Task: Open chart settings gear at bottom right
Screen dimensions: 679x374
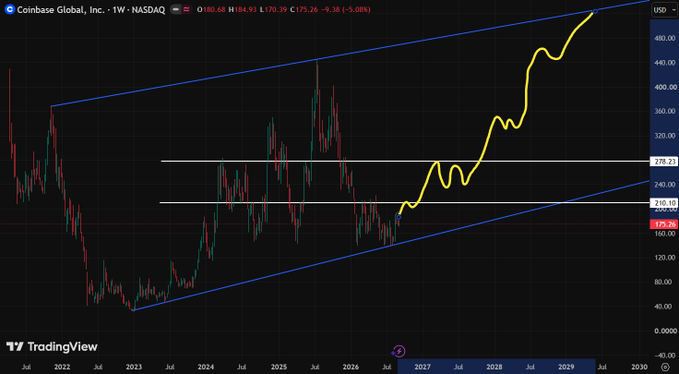Action: (665, 367)
